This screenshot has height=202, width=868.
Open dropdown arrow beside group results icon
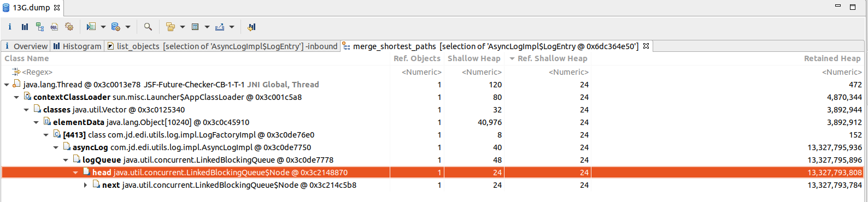183,27
